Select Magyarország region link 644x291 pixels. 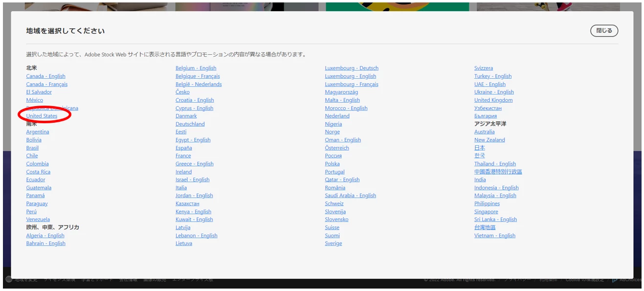click(x=341, y=92)
